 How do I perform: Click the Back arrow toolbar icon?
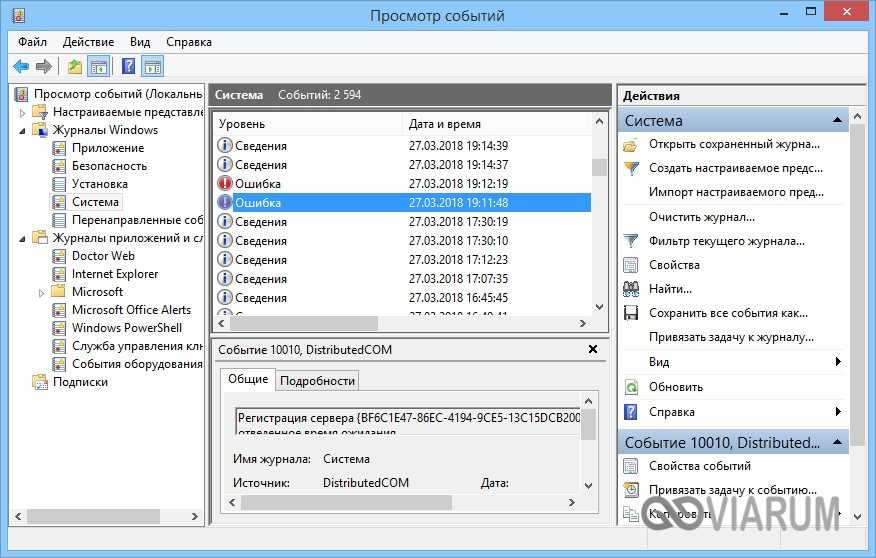click(21, 66)
